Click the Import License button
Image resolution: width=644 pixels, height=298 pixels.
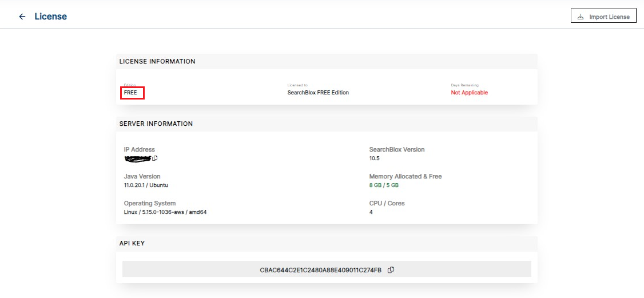click(x=603, y=17)
